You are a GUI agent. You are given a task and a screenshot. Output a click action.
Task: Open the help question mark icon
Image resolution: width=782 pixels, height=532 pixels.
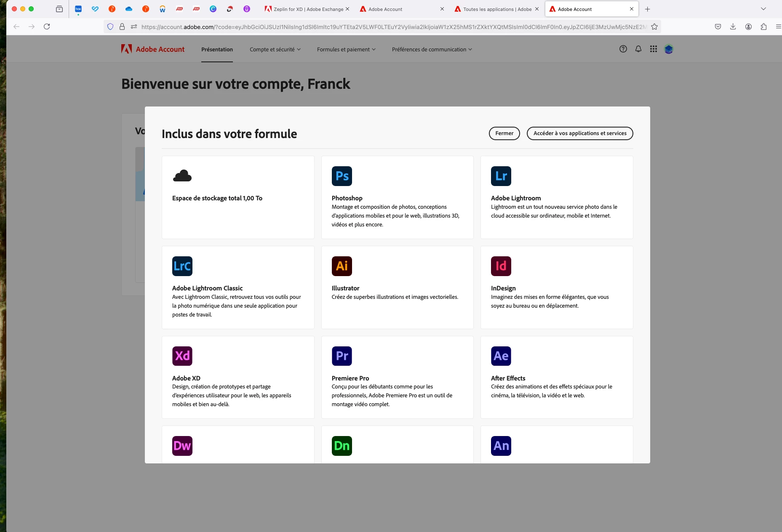pos(623,49)
